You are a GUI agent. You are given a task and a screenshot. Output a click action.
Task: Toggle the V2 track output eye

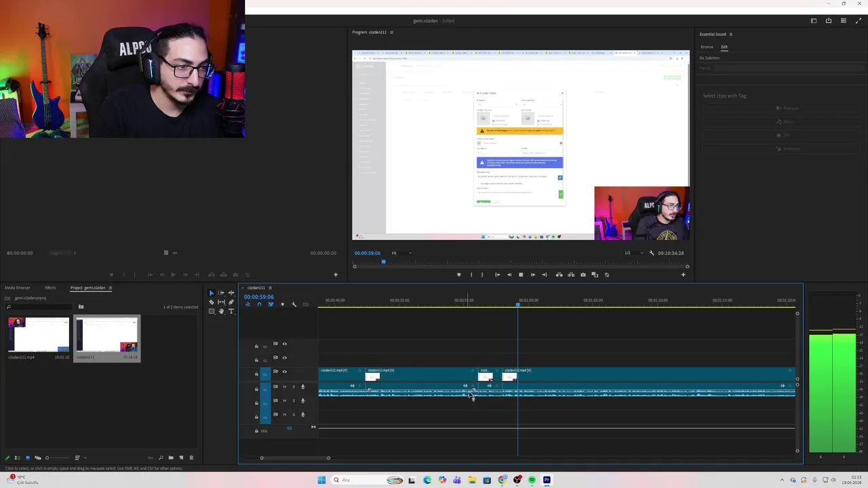[x=284, y=358]
